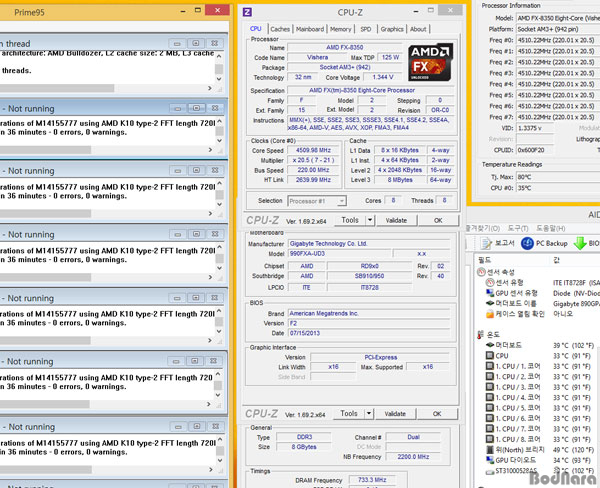Click the Code Name value Vishera
The width and height of the screenshot is (600, 488).
tap(317, 57)
